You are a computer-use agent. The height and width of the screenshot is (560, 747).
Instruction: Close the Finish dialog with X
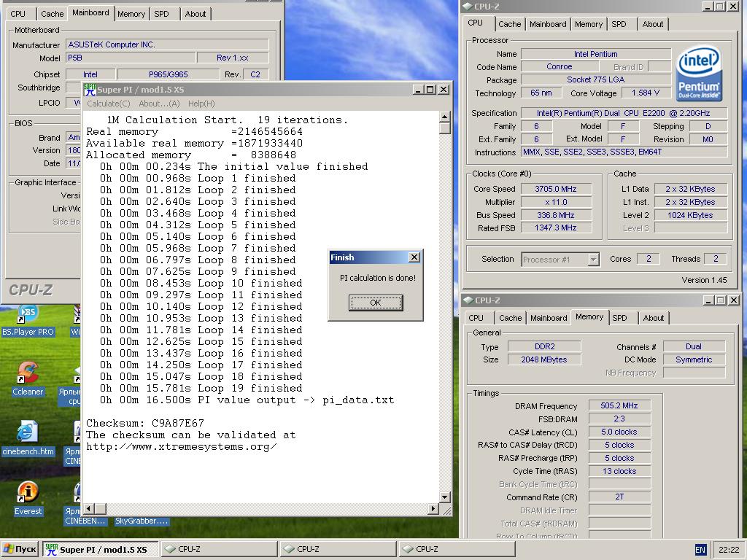click(x=414, y=257)
